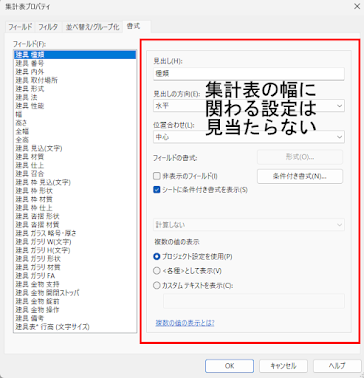Uncheck シートに条件付き書式を表示
Viewport: 364px width, 378px height.
[x=157, y=190]
